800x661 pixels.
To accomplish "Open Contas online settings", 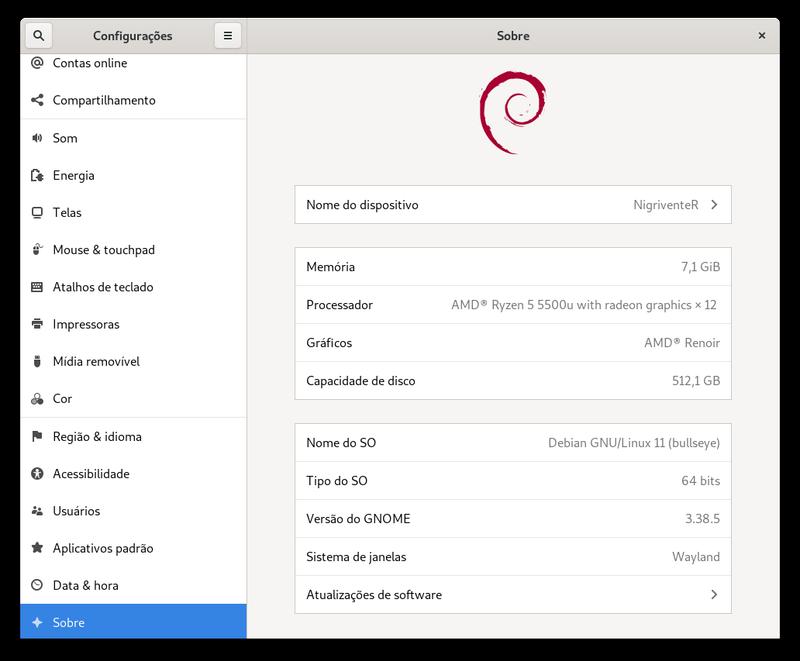I will tap(89, 63).
